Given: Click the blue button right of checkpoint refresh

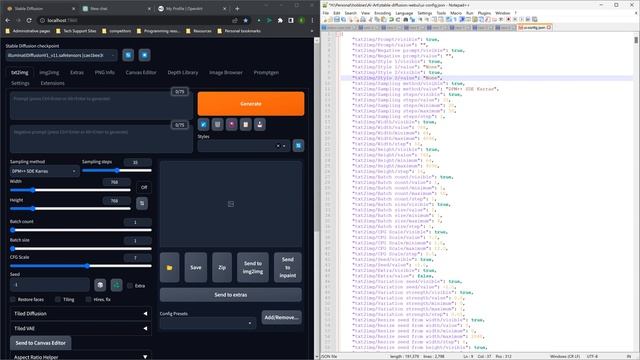Looking at the screenshot, I should 144,55.
